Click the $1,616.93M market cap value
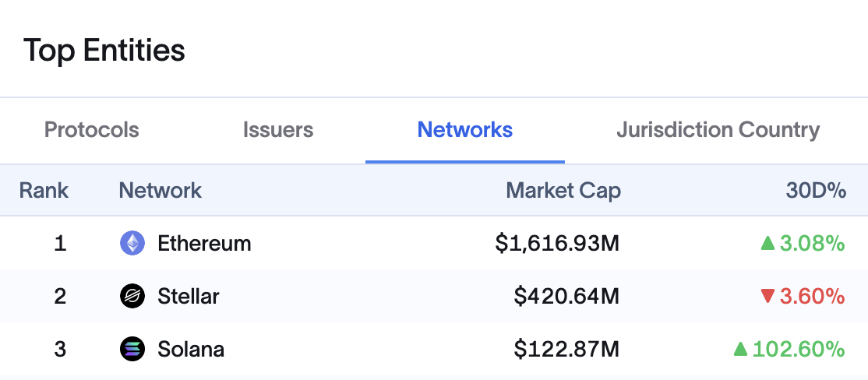868x380 pixels. (557, 244)
